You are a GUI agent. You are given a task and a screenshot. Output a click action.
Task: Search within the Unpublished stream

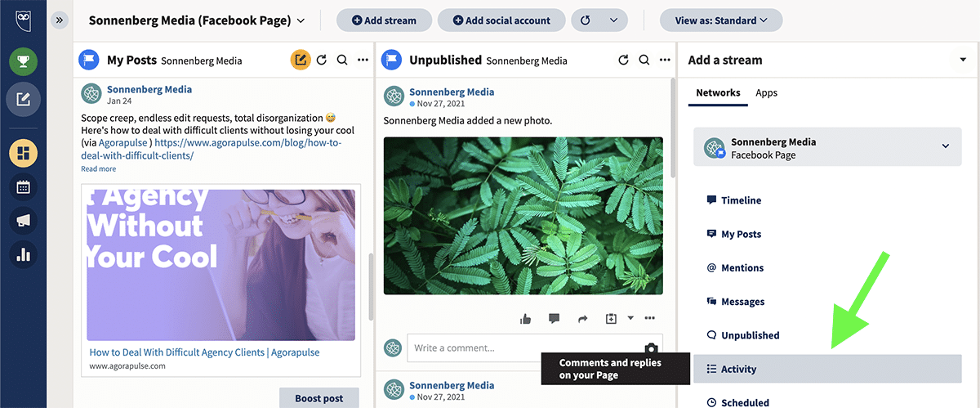[644, 60]
